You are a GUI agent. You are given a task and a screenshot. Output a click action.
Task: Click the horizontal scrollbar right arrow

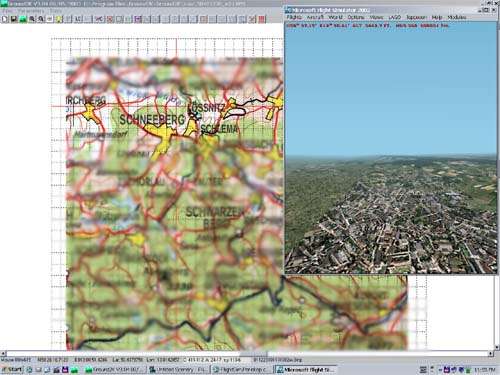coord(491,353)
